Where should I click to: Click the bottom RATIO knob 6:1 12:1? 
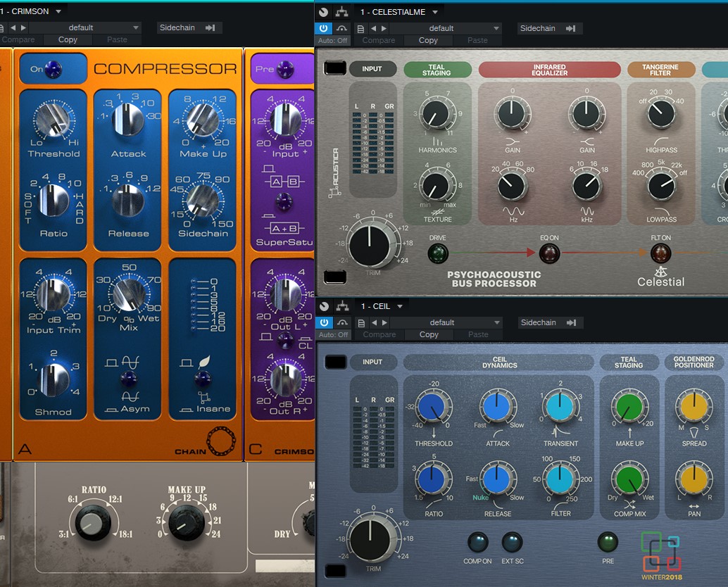tap(92, 523)
